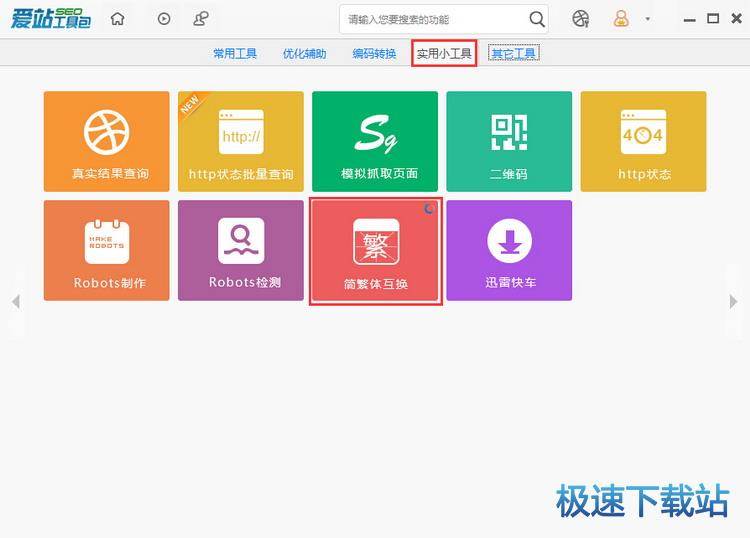Close the application window
The width and height of the screenshot is (750, 538).
pos(737,19)
